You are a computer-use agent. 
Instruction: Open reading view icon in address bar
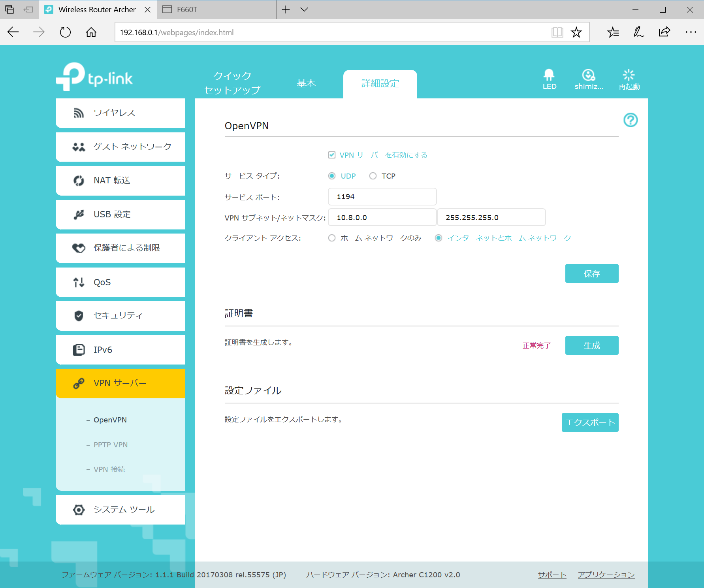pyautogui.click(x=557, y=32)
